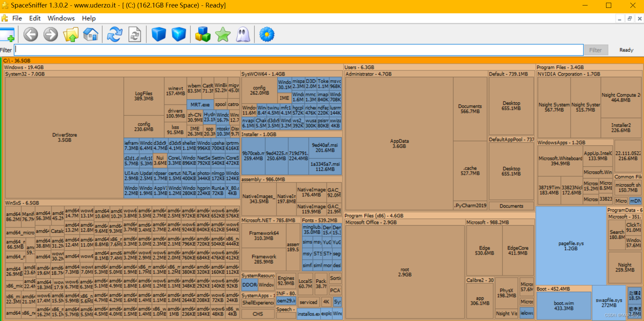Select the MRT.exe file block
This screenshot has height=321, width=644.
200,105
